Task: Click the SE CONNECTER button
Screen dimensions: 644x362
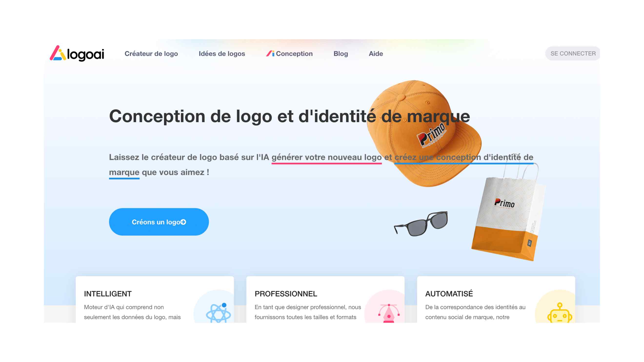Action: pyautogui.click(x=573, y=53)
